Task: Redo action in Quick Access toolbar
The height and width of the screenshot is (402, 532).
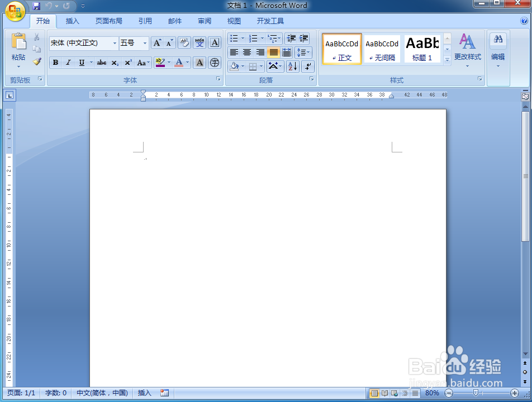Action: (x=66, y=6)
